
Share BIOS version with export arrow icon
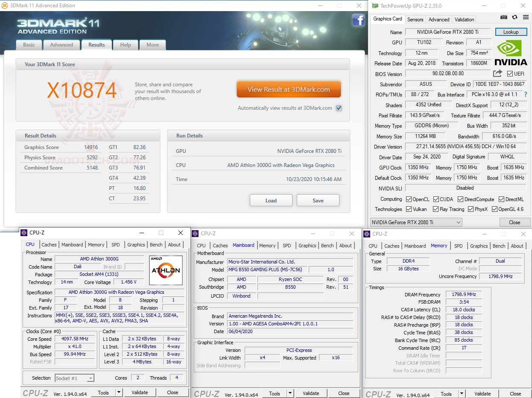498,73
